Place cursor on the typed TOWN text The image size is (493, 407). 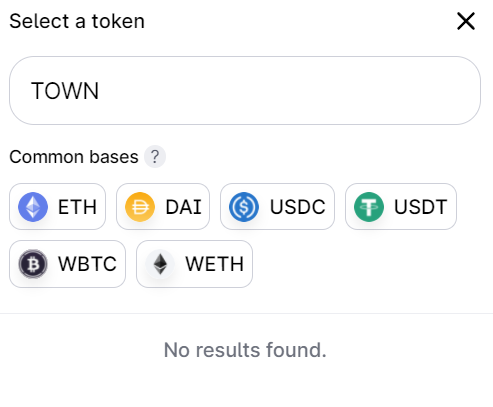[65, 91]
